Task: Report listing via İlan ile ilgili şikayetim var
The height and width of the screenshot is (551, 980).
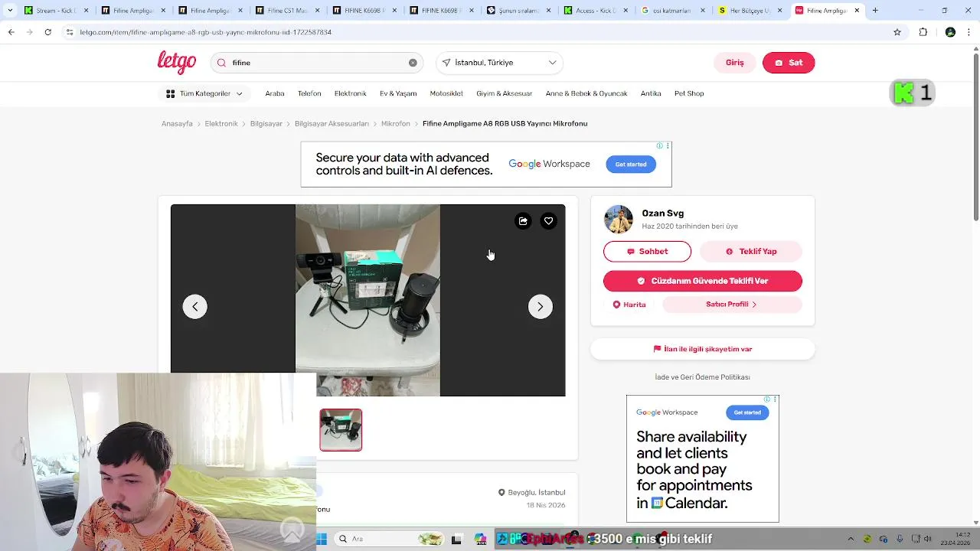Action: tap(703, 349)
